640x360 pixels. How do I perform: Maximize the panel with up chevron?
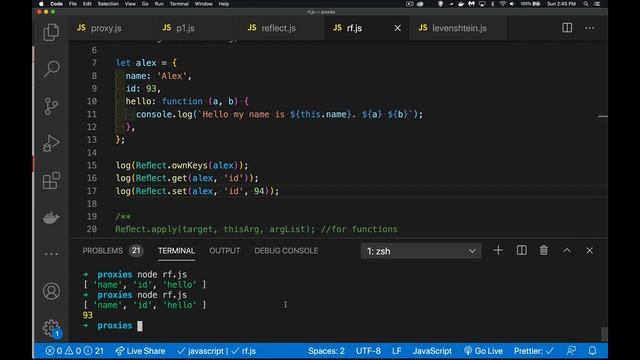click(567, 250)
